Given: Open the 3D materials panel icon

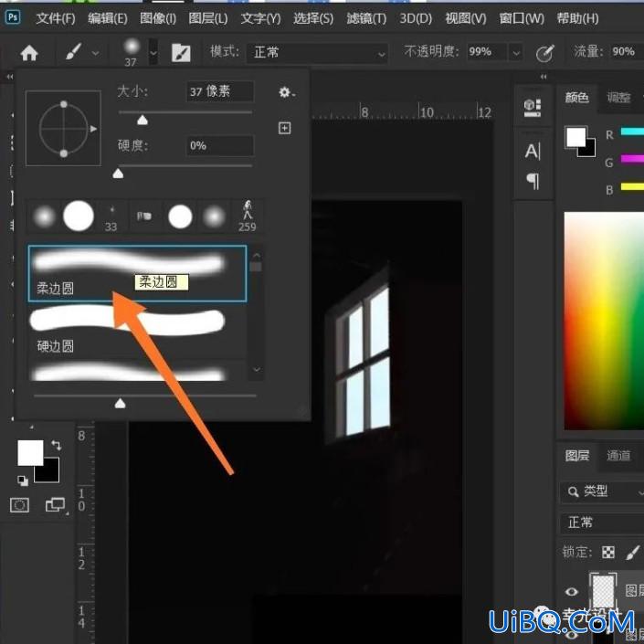Looking at the screenshot, I should pyautogui.click(x=533, y=108).
